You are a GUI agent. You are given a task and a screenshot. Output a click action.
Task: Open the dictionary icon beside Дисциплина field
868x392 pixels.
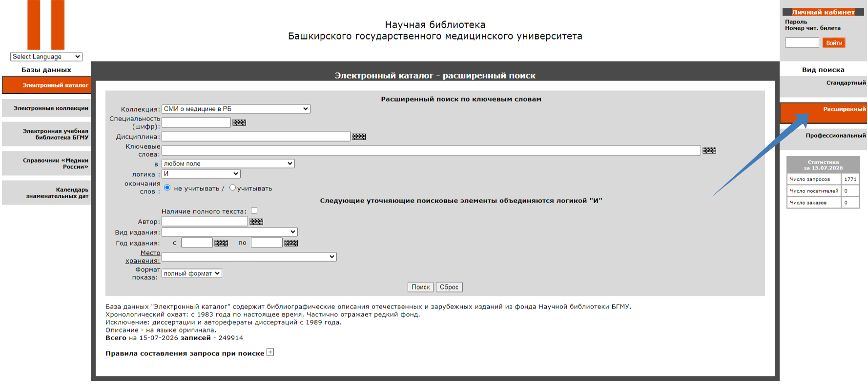(359, 137)
